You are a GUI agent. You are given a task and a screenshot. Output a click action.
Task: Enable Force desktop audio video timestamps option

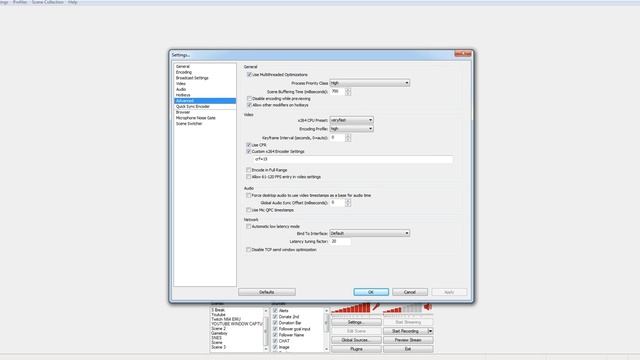coord(249,196)
